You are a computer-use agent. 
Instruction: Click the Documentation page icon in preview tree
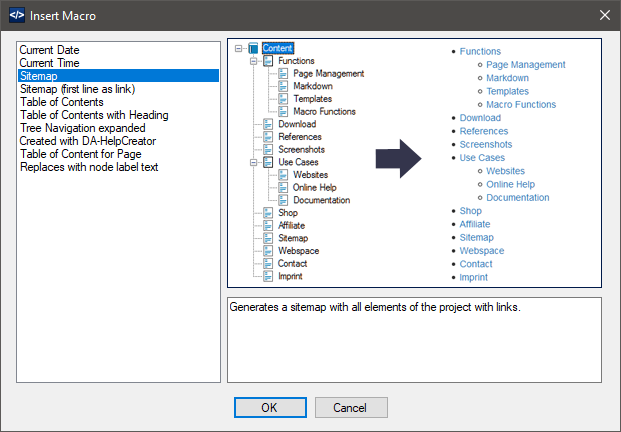283,200
